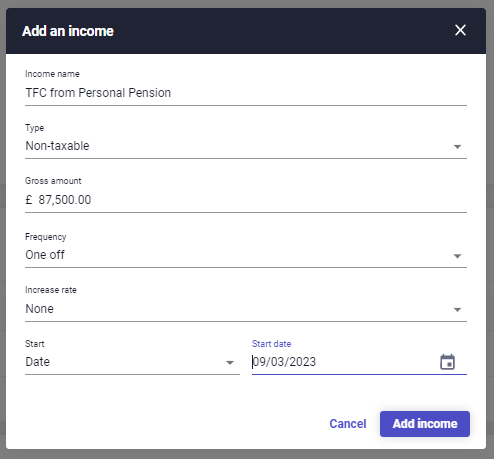Select the None increase rate value
494x459 pixels.
click(x=39, y=309)
